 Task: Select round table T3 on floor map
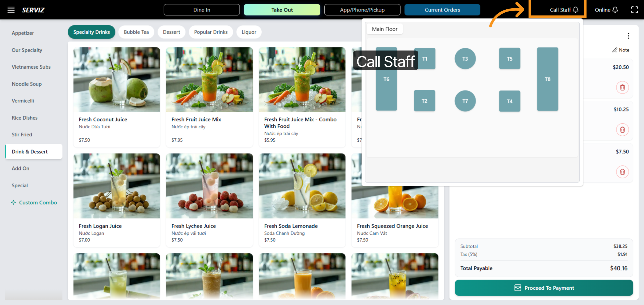pyautogui.click(x=465, y=59)
